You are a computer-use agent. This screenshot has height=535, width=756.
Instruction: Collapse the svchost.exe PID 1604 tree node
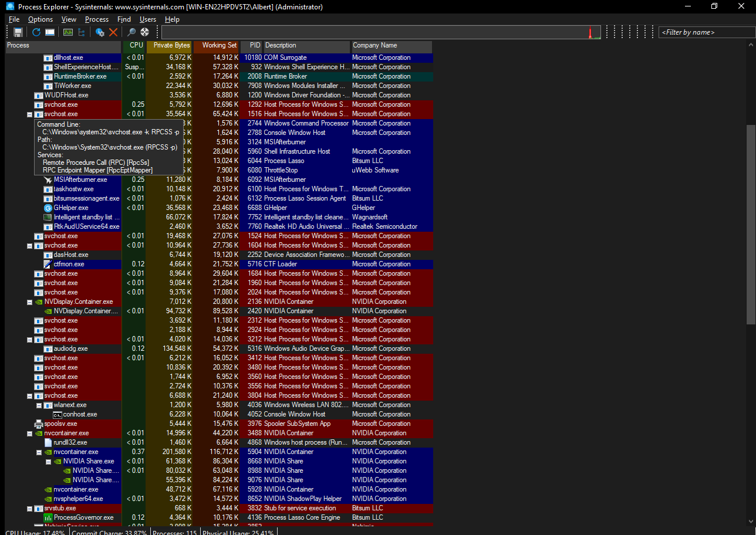30,246
